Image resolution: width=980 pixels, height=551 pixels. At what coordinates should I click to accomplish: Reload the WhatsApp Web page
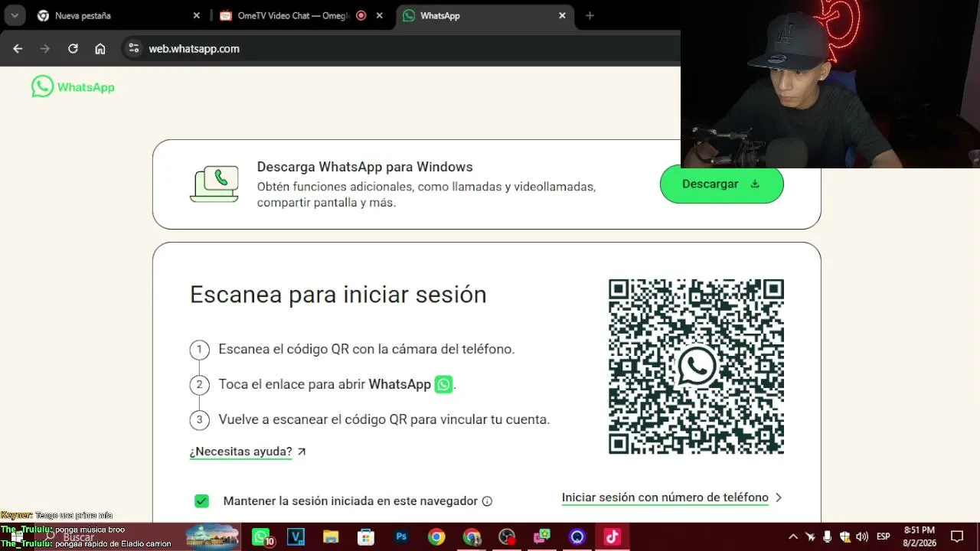click(73, 48)
